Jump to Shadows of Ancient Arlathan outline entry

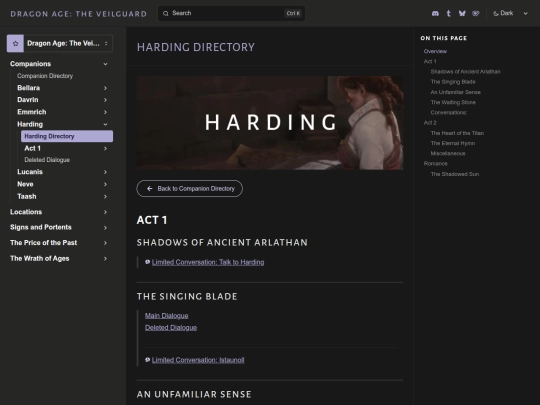point(465,72)
